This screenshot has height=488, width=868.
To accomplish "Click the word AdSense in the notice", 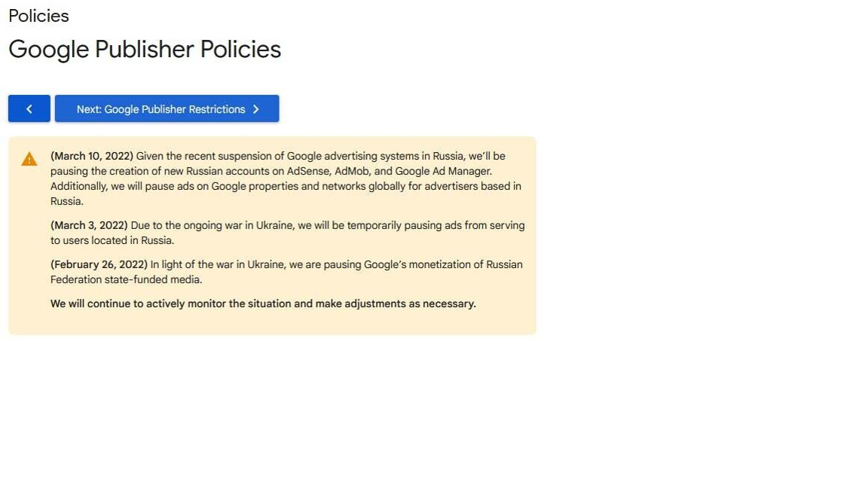I will (307, 171).
